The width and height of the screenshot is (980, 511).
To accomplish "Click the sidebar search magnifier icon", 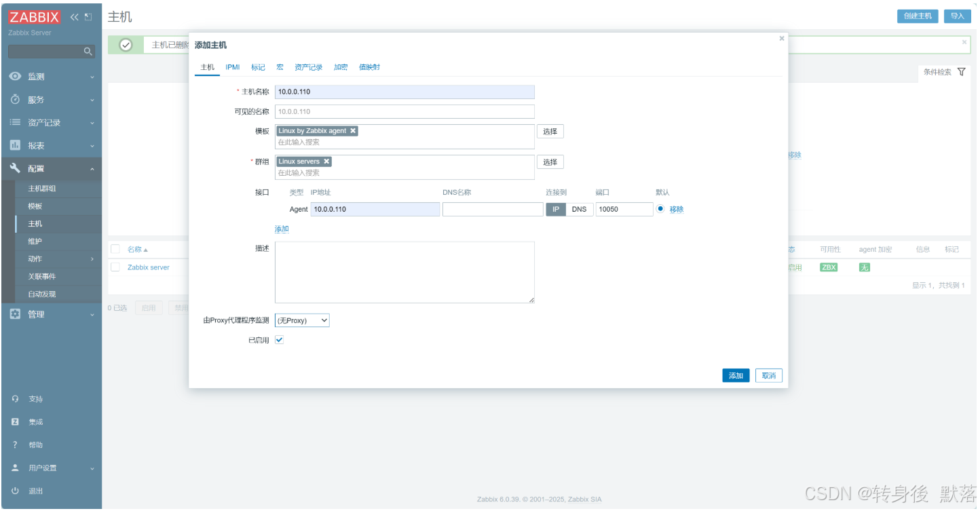I will tap(88, 52).
